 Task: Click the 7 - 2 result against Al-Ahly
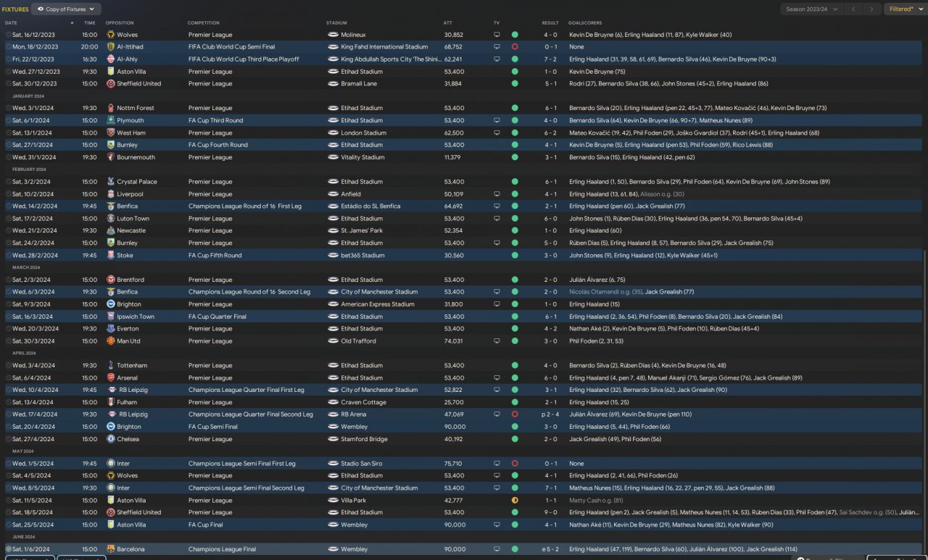[550, 59]
